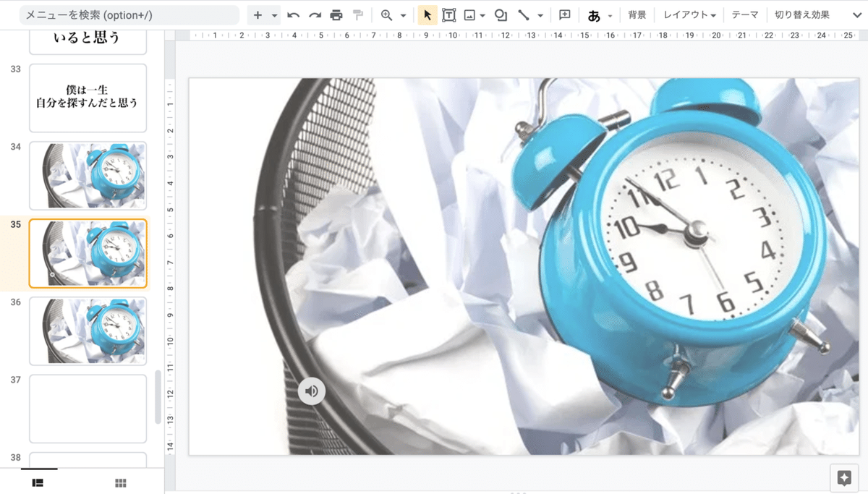Screen dimensions: 868x494
Task: Click the zoom magnifier icon
Action: coord(387,15)
